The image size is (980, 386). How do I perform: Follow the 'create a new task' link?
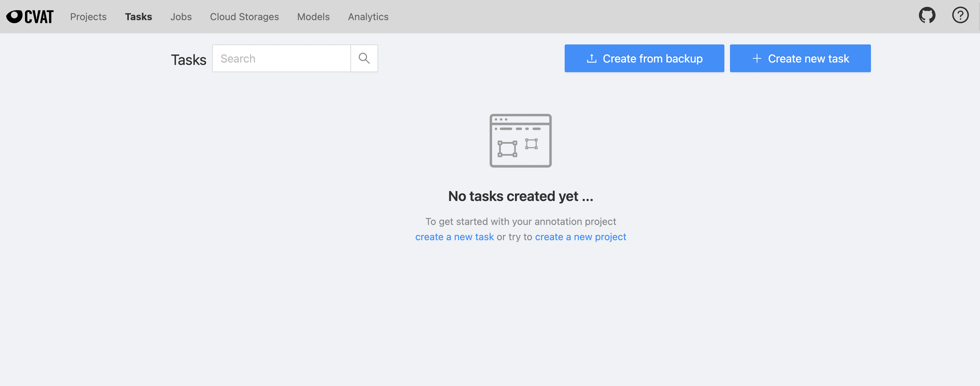coord(455,236)
